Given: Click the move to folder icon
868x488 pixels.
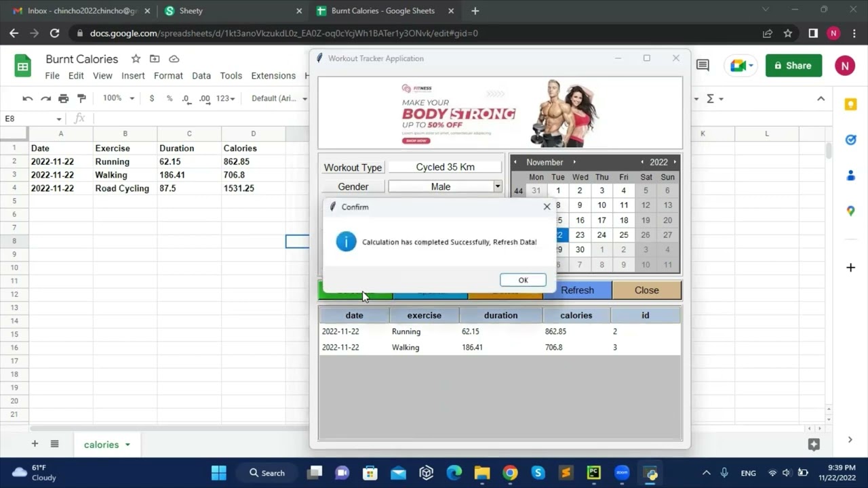Looking at the screenshot, I should click(x=155, y=59).
